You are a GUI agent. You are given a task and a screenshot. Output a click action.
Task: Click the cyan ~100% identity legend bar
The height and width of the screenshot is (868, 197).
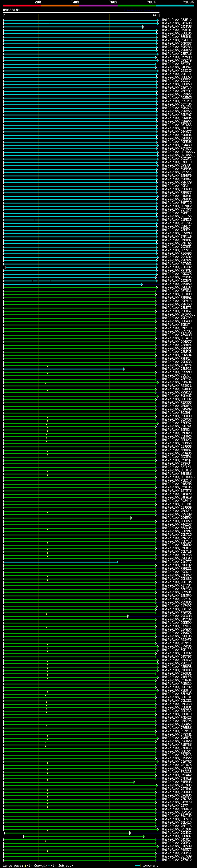click(x=175, y=6)
